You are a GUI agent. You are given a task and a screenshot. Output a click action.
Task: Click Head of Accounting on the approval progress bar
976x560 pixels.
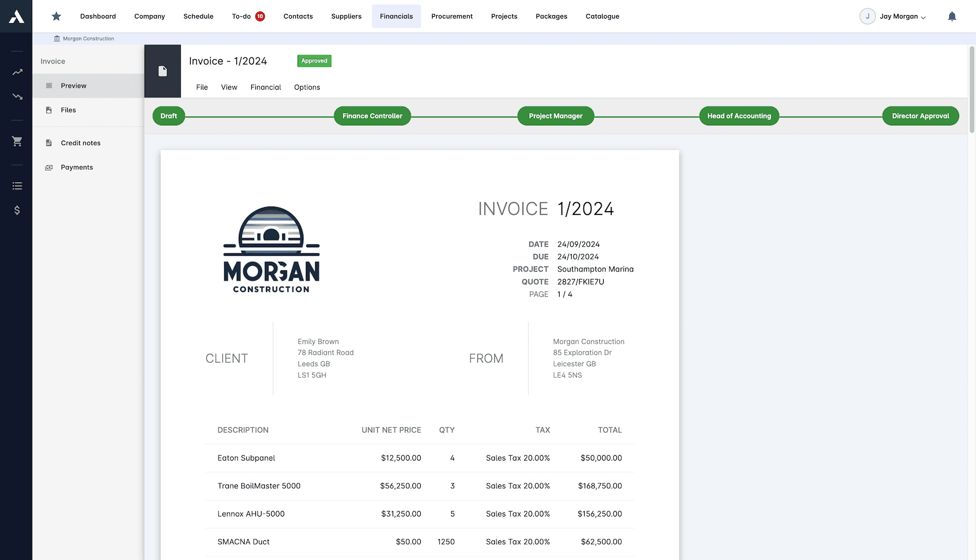click(x=739, y=116)
